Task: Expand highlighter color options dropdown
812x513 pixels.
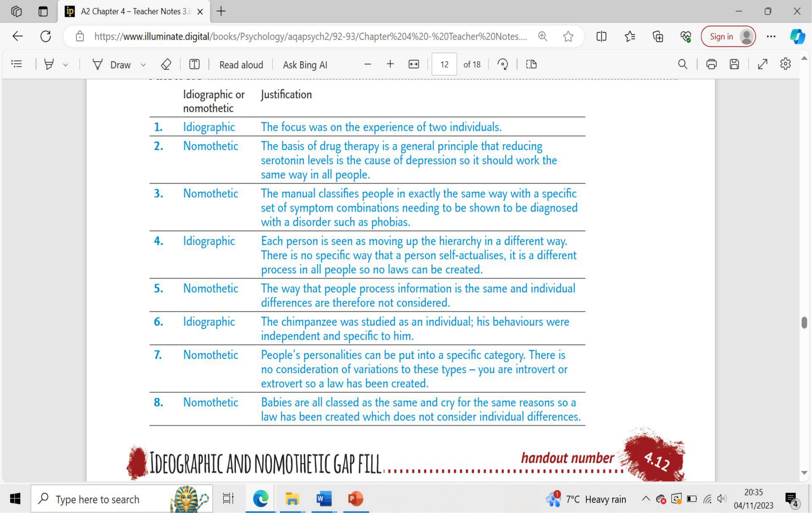Action: (66, 65)
